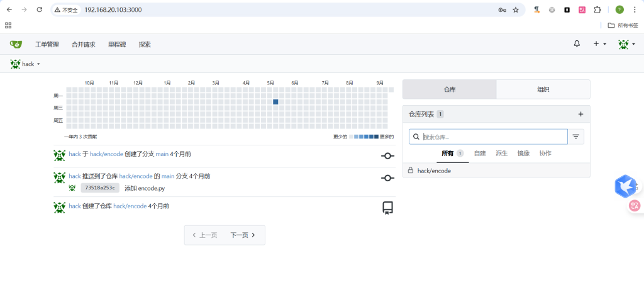Expand the create new plus dropdown
The height and width of the screenshot is (287, 644).
tap(599, 44)
